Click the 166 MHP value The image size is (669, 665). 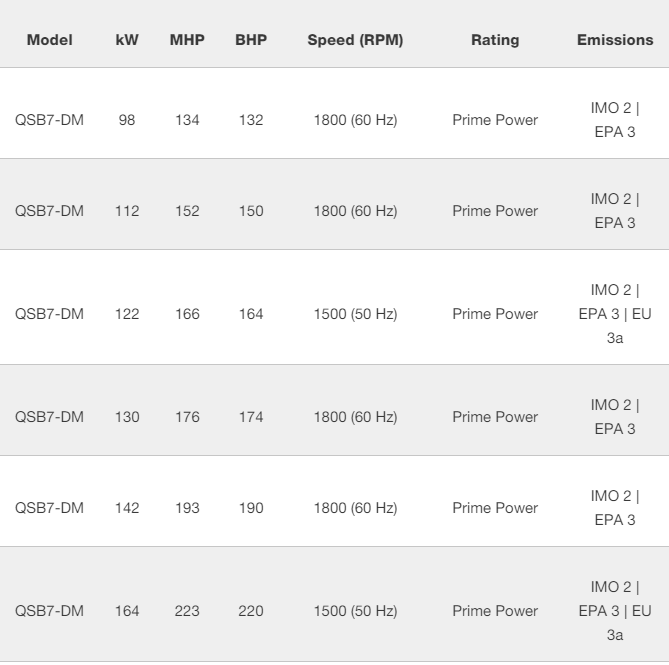pyautogui.click(x=187, y=314)
